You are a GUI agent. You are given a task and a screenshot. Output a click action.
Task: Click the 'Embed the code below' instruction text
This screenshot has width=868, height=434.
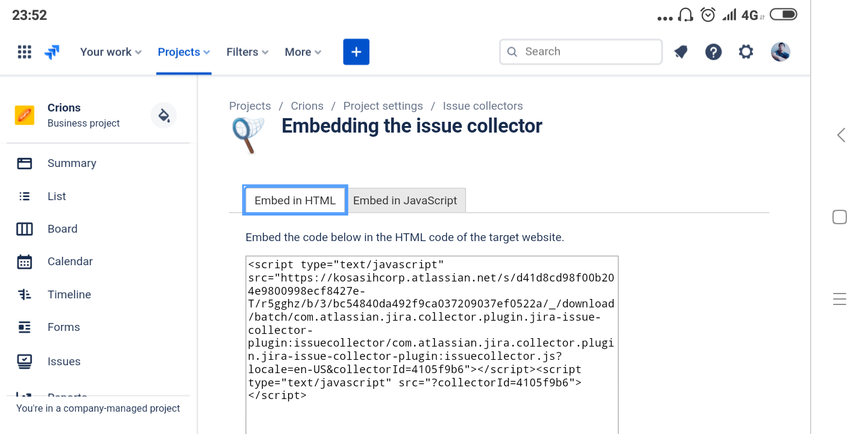coord(405,237)
